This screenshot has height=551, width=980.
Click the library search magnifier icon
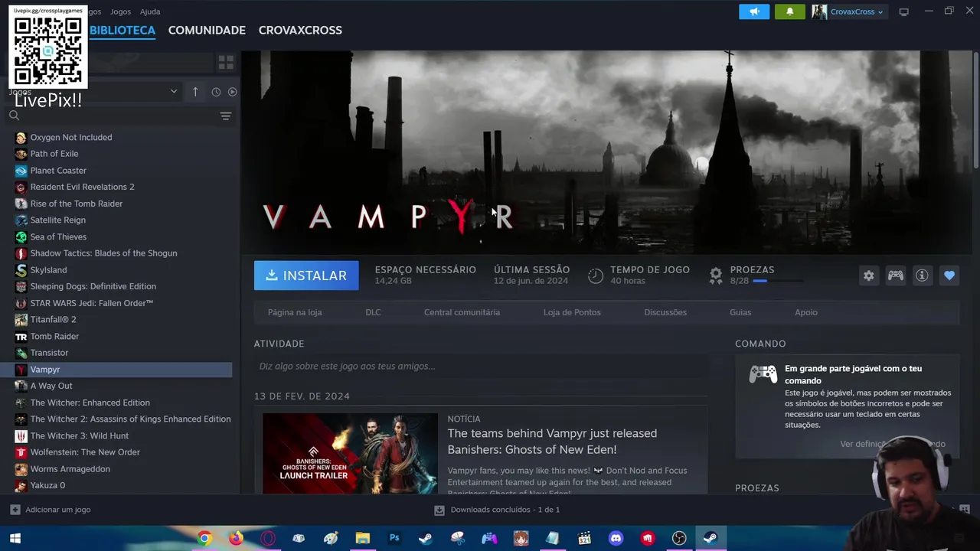14,116
